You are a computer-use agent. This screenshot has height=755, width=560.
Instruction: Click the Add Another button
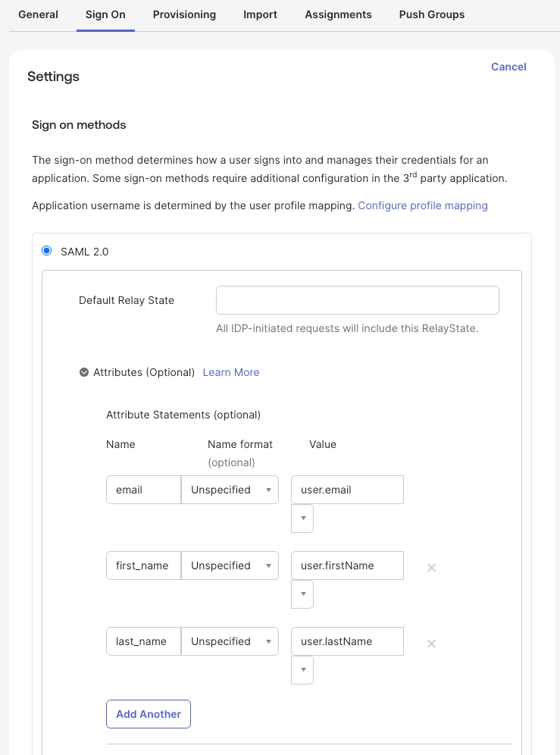pyautogui.click(x=149, y=714)
